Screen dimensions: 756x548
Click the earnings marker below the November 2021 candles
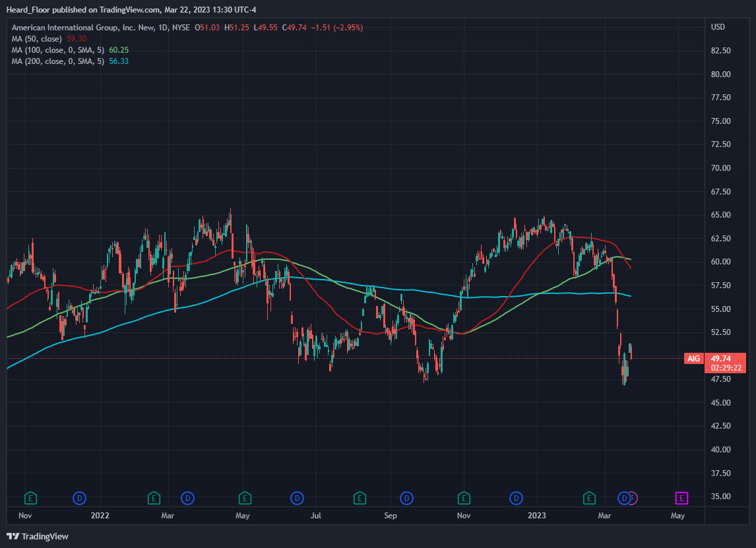click(30, 498)
